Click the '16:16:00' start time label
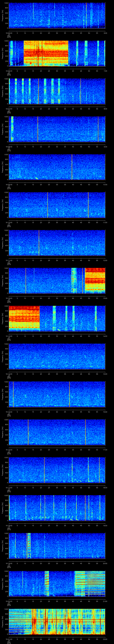Image resolution: width=114 pixels, height=644 pixels. 9,450
